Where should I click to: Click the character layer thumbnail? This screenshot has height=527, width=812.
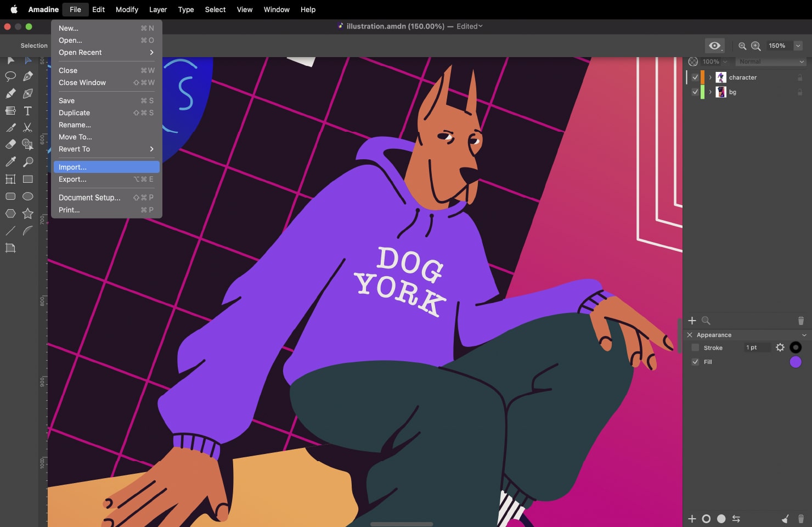[x=721, y=77]
